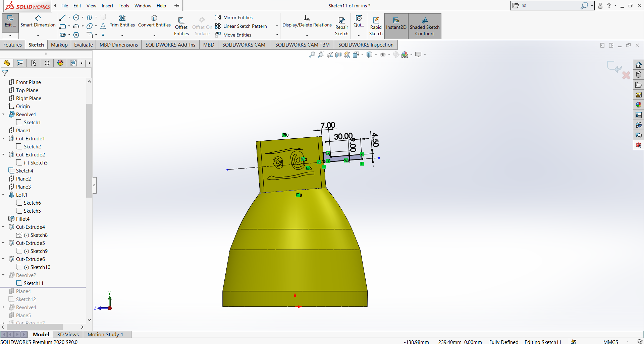
Task: Open DisplayManager panel tab
Action: [60, 63]
